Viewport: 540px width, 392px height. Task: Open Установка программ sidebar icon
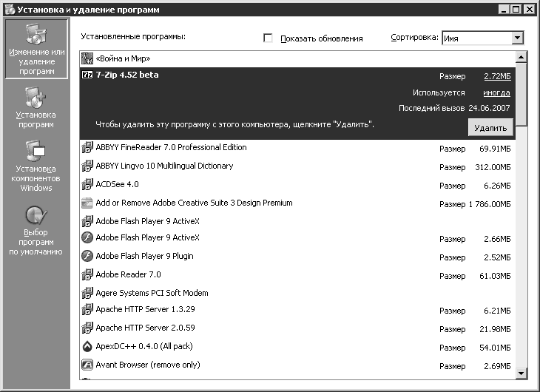36,98
